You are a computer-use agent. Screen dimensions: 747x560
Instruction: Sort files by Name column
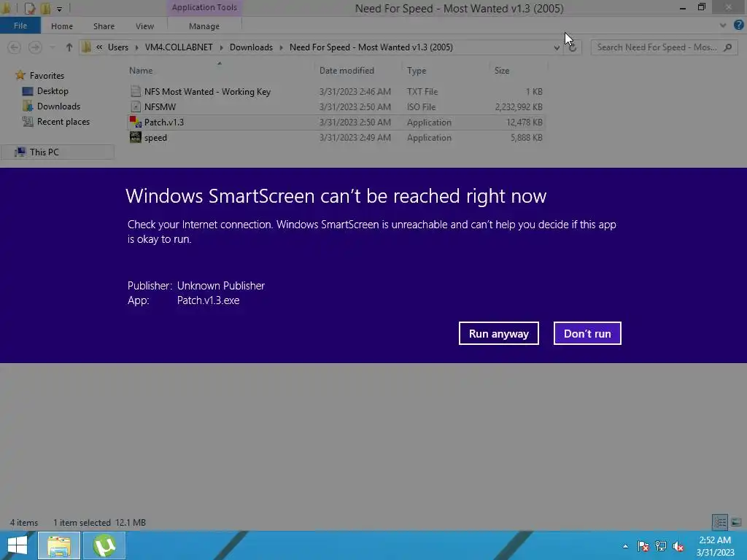point(141,71)
